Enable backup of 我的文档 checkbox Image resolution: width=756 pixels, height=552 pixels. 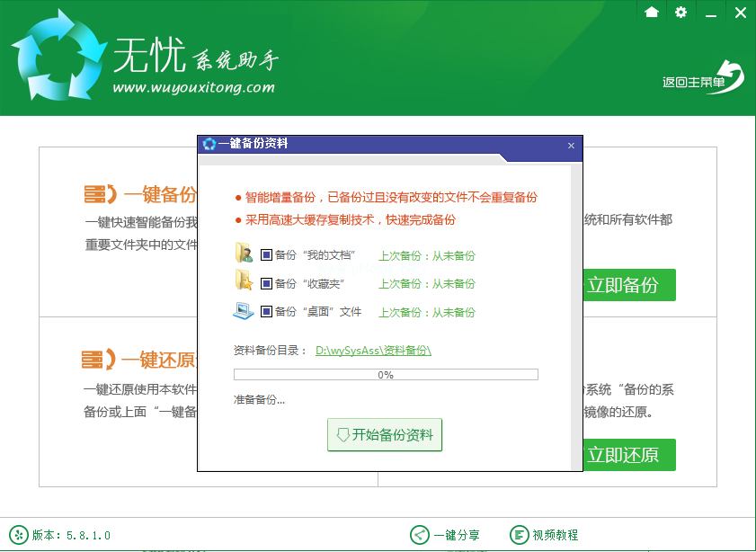[267, 255]
